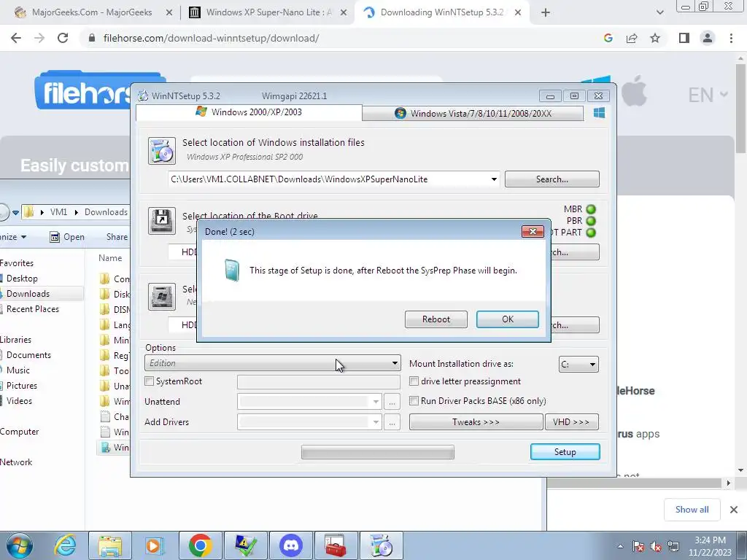
Task: Select the Downloading WinNTSetup browser tab
Action: point(441,13)
